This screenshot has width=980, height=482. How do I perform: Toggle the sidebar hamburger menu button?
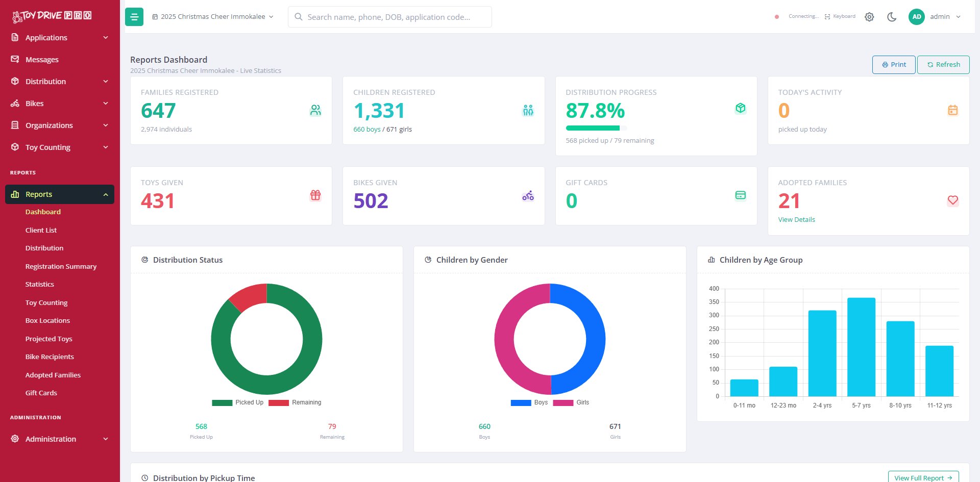(x=134, y=17)
